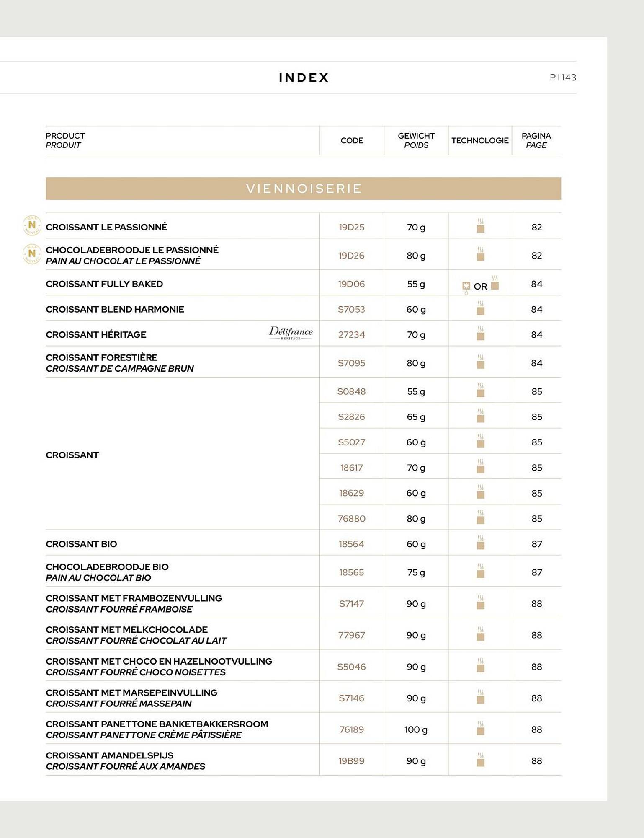Click the bake icon in the 77967 row
The width and height of the screenshot is (644, 838).
click(x=481, y=634)
